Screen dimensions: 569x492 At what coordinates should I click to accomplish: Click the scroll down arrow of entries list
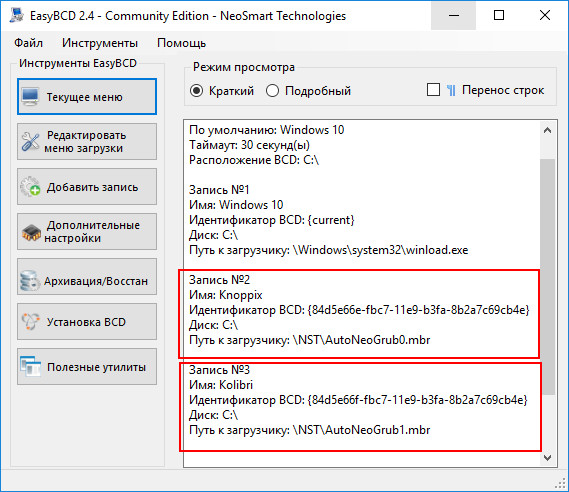pyautogui.click(x=548, y=458)
